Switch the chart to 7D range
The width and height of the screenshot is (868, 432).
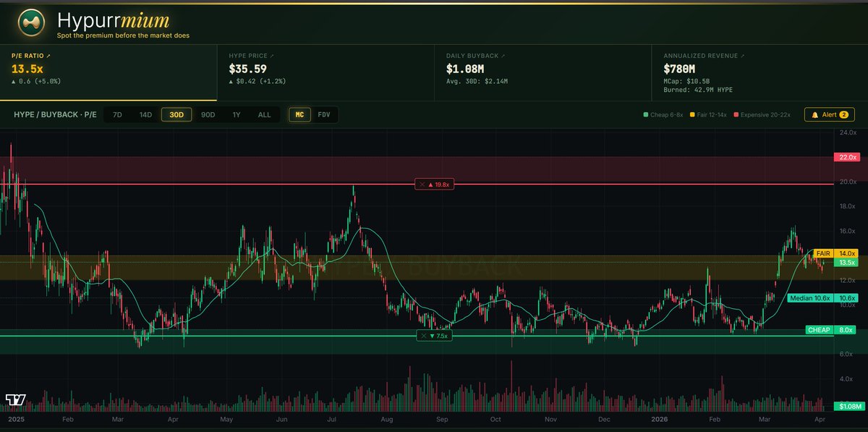pos(117,114)
